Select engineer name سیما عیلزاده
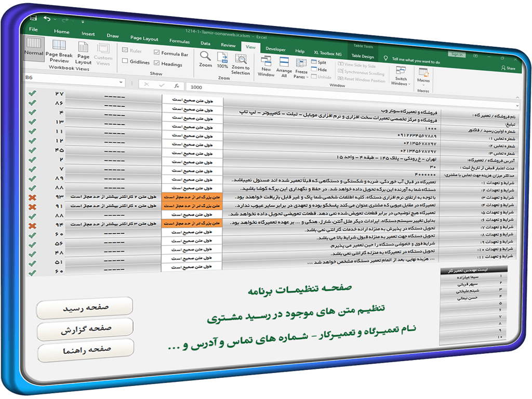 click(x=468, y=277)
